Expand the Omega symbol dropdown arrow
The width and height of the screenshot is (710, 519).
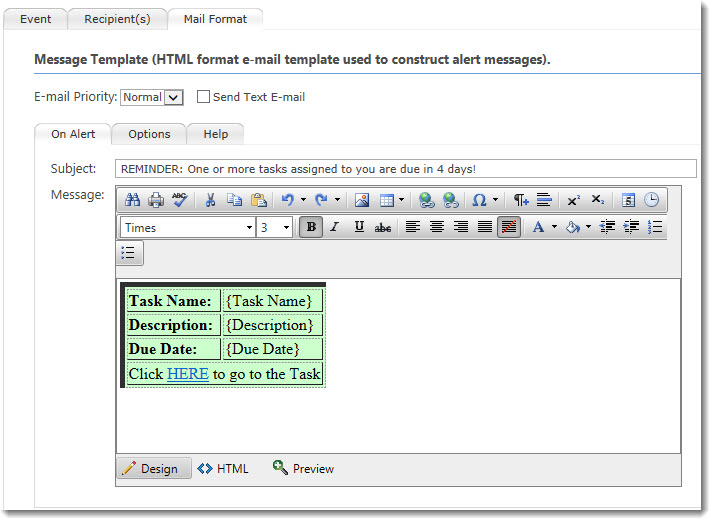[495, 200]
